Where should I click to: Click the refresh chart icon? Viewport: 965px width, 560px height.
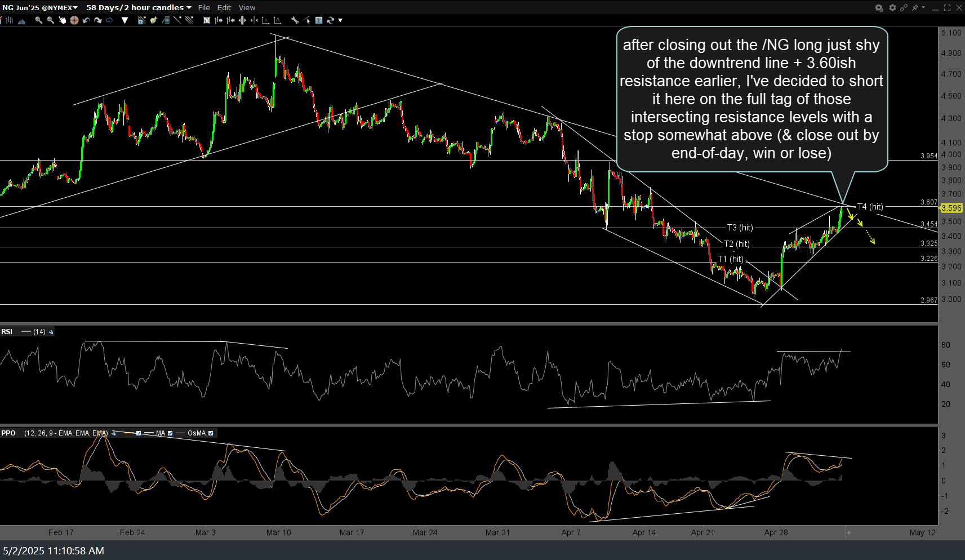(331, 20)
